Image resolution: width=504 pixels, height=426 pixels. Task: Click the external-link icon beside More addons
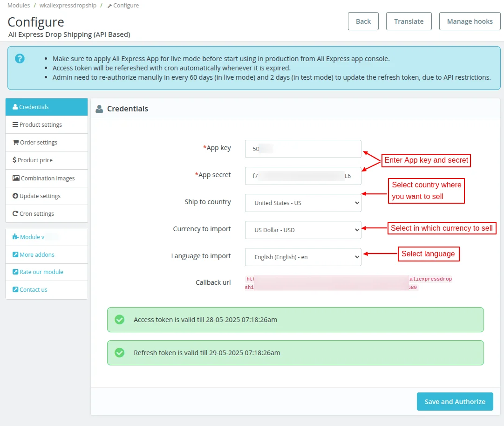15,254
